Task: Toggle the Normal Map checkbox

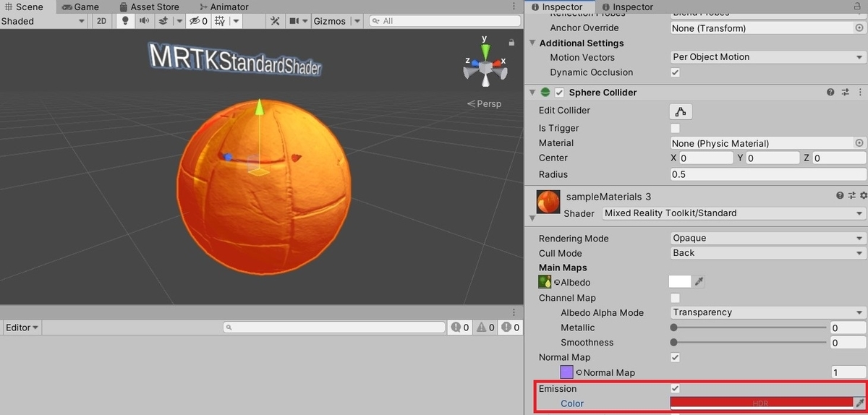Action: (675, 357)
